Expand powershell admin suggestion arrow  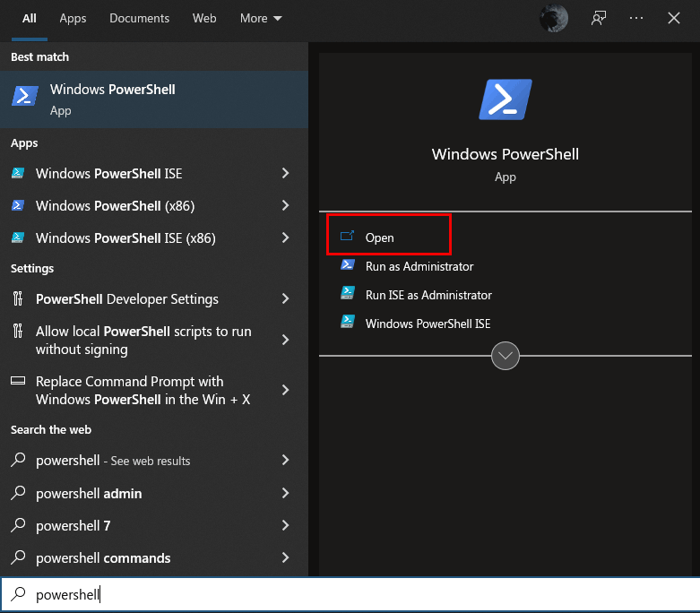point(285,493)
